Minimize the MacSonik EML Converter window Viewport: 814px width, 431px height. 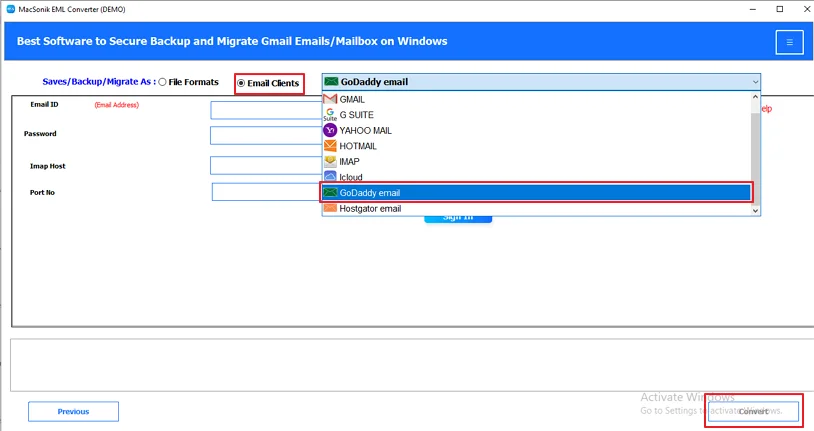(753, 9)
